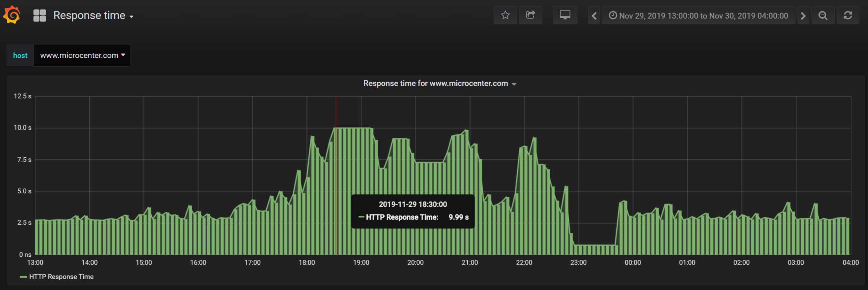Open panel title Response time menu
Viewport: 868px width, 290px height.
click(x=440, y=83)
